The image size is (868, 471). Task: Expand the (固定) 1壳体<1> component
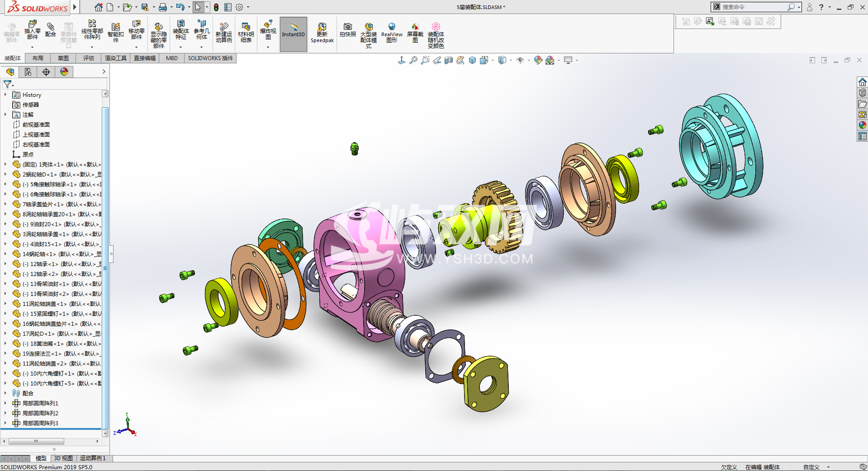(x=5, y=164)
